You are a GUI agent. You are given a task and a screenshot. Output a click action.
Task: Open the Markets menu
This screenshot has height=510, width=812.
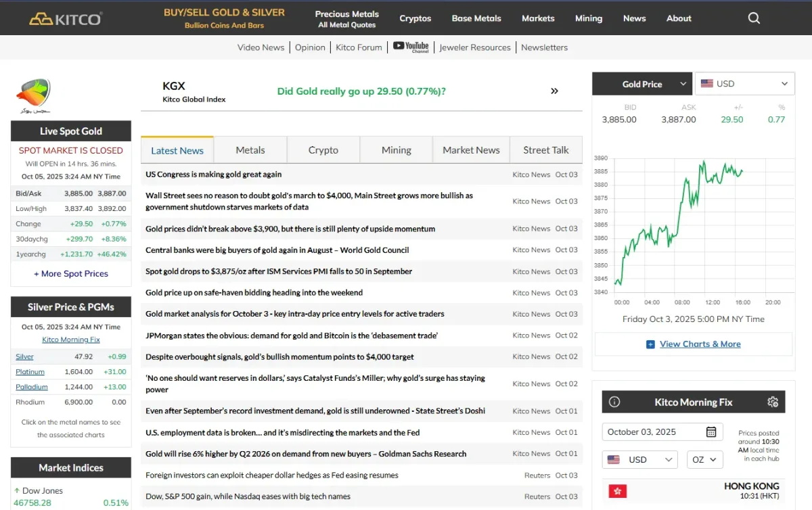[x=538, y=18]
